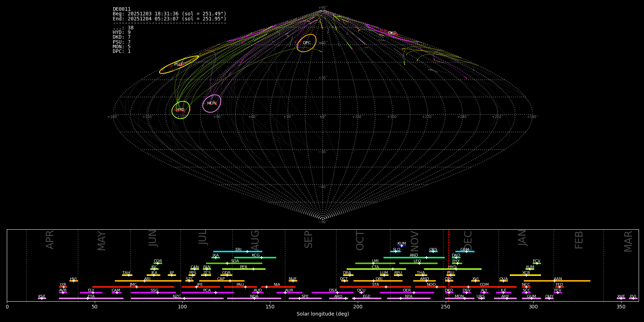Select the End: 20251204 05:23:07 line
The image size is (644, 322).
[x=170, y=19]
